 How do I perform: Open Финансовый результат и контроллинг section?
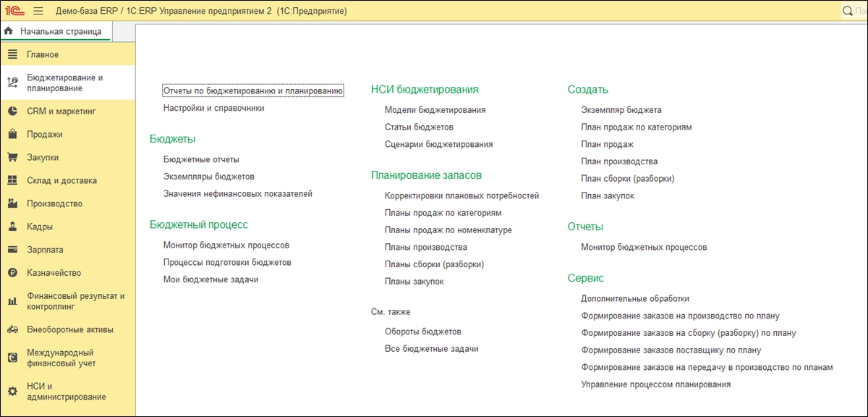(x=67, y=301)
